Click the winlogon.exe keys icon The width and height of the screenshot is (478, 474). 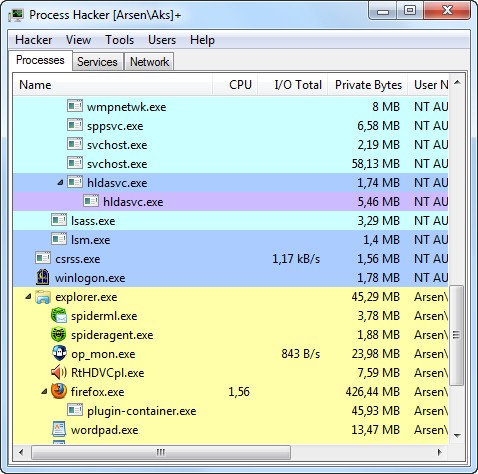point(43,277)
